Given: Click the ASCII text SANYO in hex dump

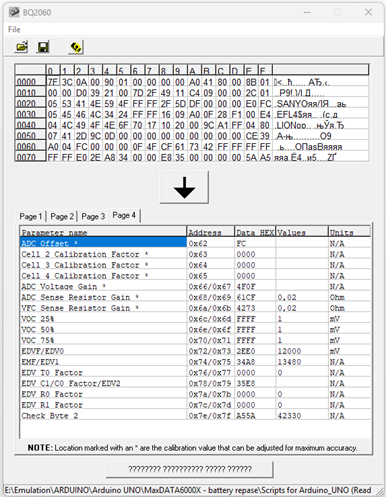Looking at the screenshot, I should click(289, 104).
